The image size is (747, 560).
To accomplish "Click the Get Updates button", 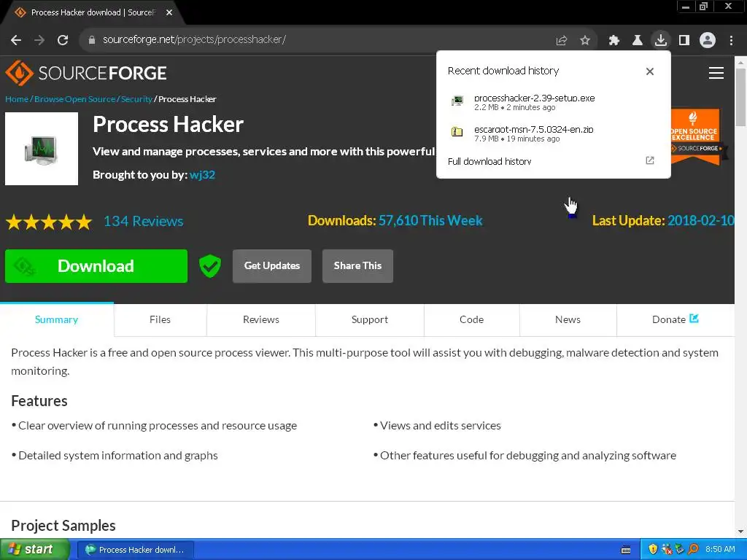I will [x=272, y=266].
